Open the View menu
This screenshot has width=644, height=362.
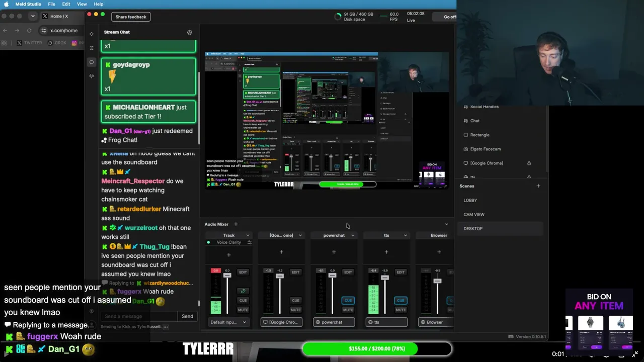click(82, 4)
